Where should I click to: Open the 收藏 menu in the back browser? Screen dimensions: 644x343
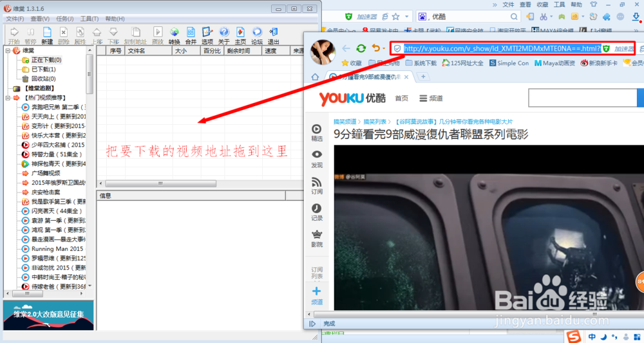pyautogui.click(x=542, y=5)
